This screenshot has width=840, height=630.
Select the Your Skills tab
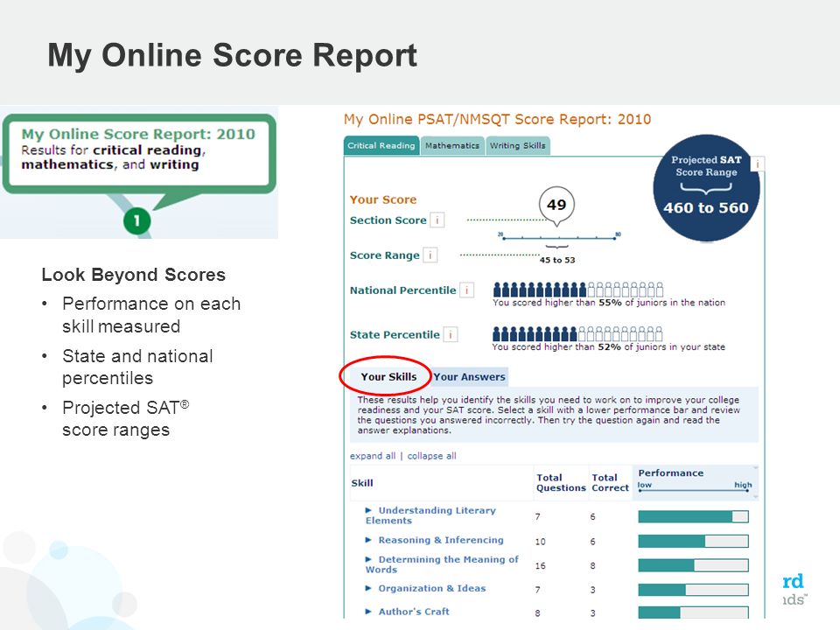click(388, 376)
